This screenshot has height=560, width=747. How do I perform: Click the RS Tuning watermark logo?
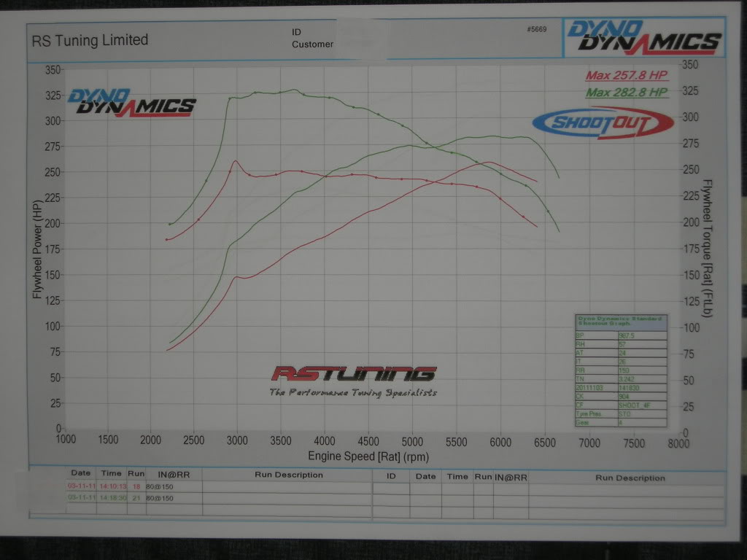click(x=353, y=375)
